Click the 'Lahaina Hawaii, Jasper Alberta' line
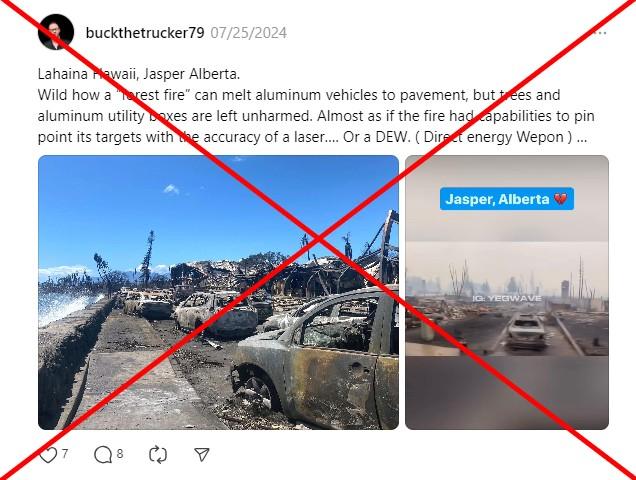The width and height of the screenshot is (636, 480). (139, 74)
